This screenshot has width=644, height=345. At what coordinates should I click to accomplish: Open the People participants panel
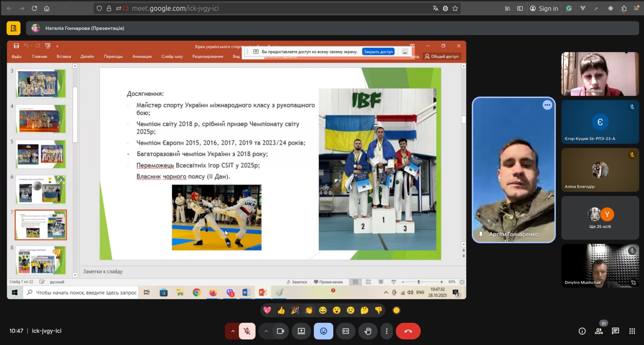pos(599,331)
